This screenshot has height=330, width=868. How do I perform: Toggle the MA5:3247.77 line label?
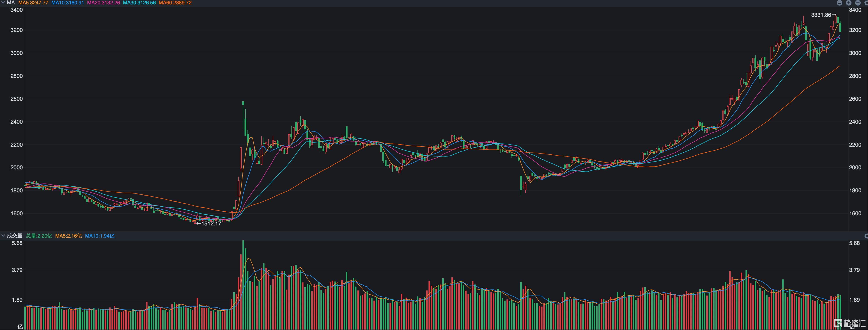(x=33, y=3)
